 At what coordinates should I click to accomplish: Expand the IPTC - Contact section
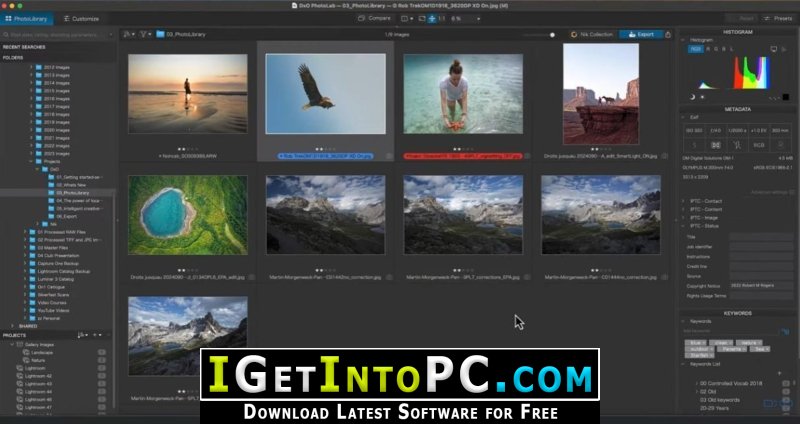pyautogui.click(x=684, y=201)
